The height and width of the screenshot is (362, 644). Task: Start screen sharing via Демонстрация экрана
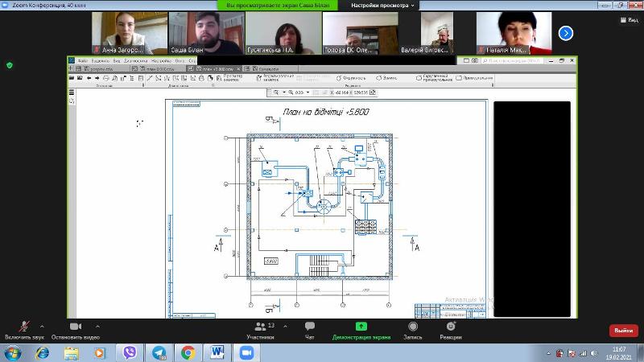[x=361, y=331]
